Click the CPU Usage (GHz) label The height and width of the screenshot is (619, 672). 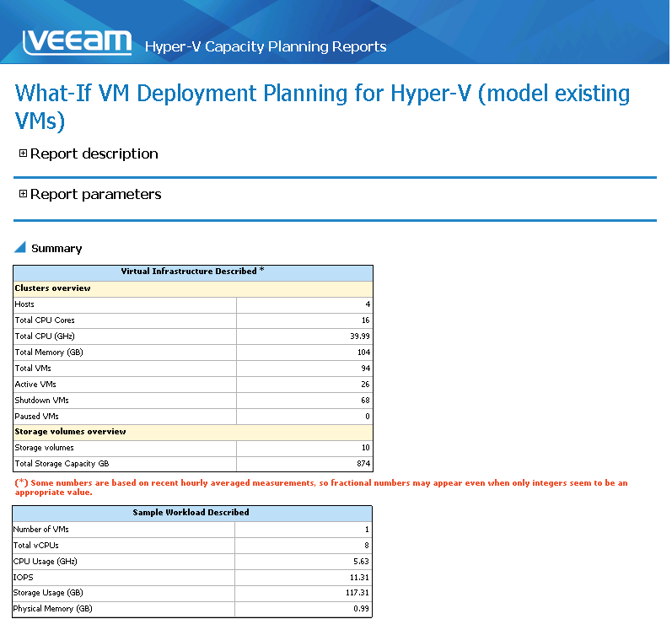[x=45, y=562]
